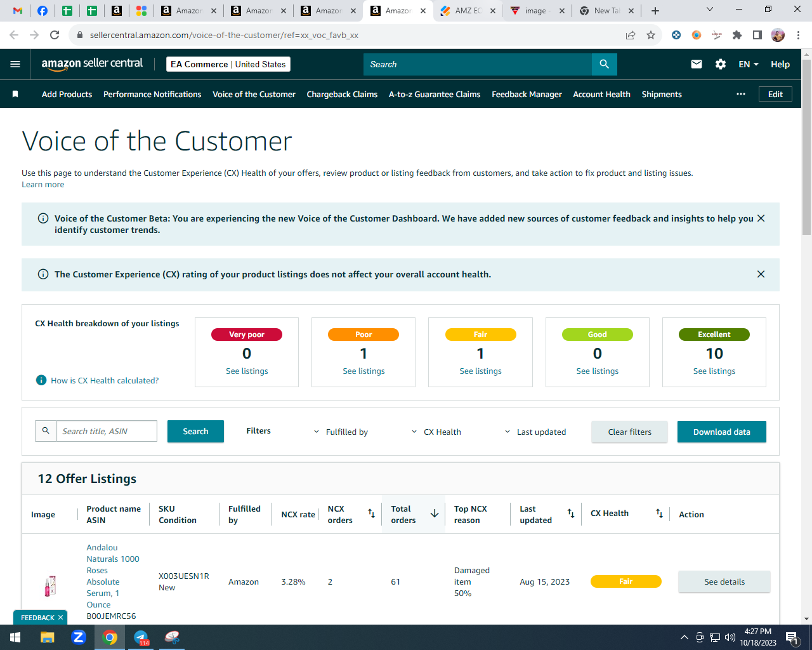Open the taskbar notification center icon
The image size is (812, 650).
coord(792,637)
